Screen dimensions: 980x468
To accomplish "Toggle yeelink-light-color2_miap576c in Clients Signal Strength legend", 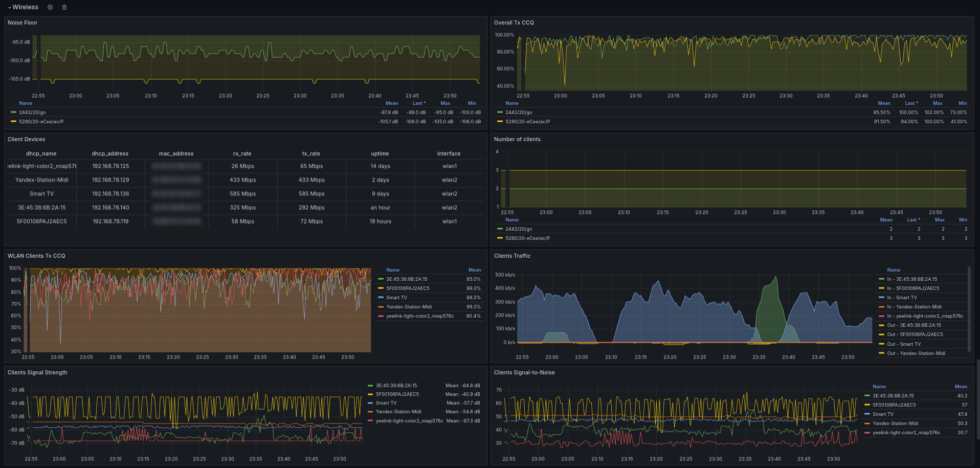I will [x=410, y=421].
